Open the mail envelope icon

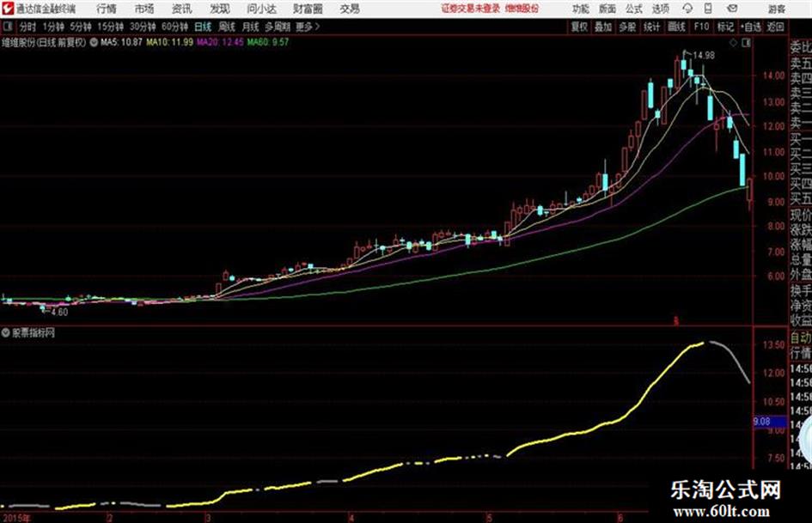(x=732, y=9)
